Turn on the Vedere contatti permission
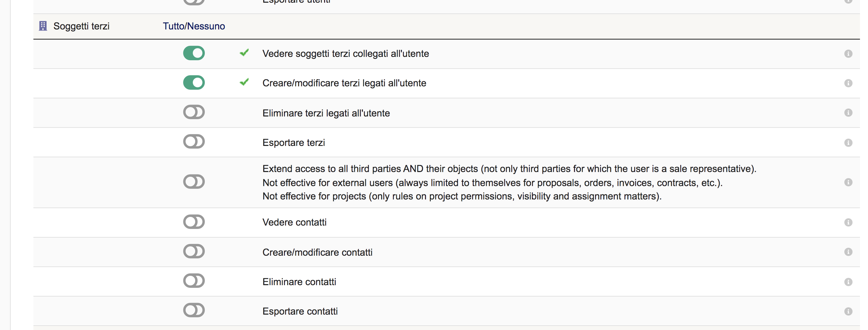 (194, 222)
